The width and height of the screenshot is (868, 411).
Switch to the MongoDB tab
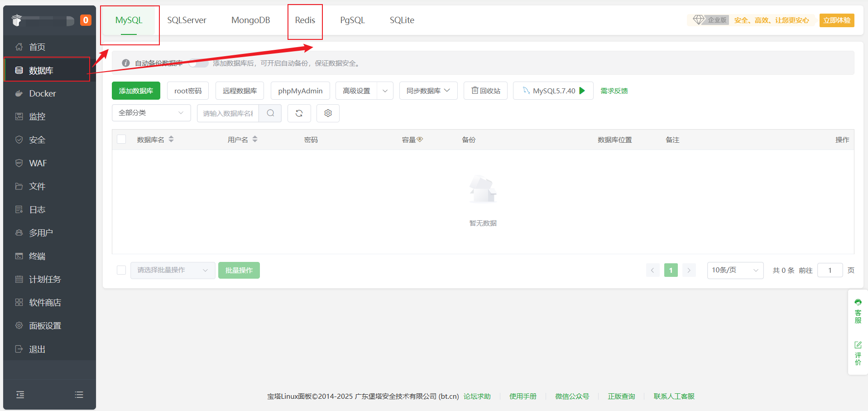point(250,20)
